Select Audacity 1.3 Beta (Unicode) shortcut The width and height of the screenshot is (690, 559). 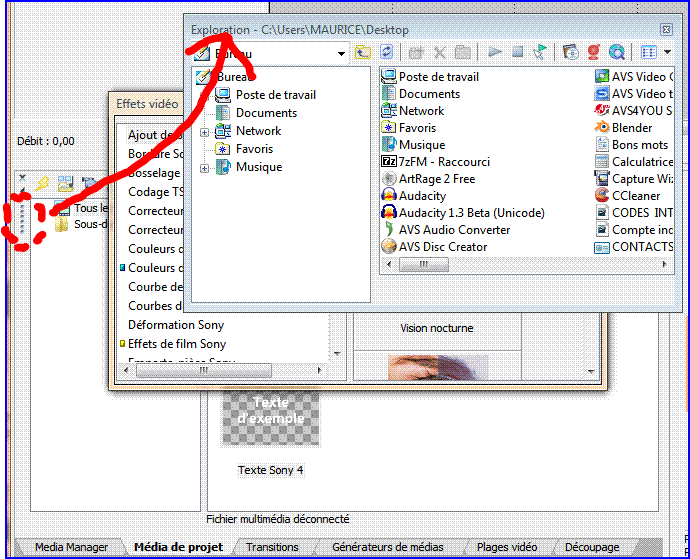[463, 213]
